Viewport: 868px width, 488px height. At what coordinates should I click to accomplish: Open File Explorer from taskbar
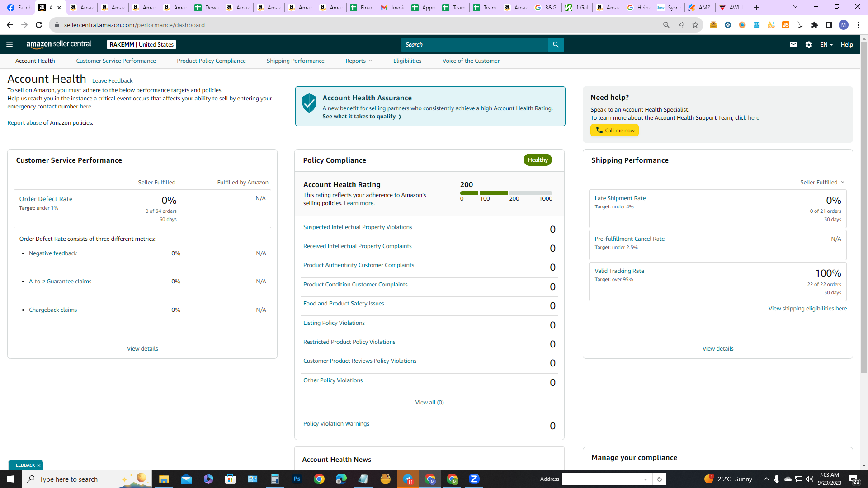point(164,479)
